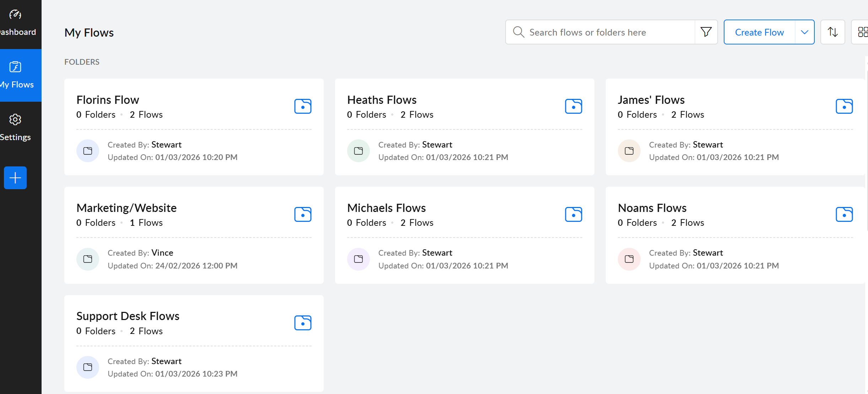The width and height of the screenshot is (868, 394).
Task: Click the filter funnel icon
Action: click(706, 32)
